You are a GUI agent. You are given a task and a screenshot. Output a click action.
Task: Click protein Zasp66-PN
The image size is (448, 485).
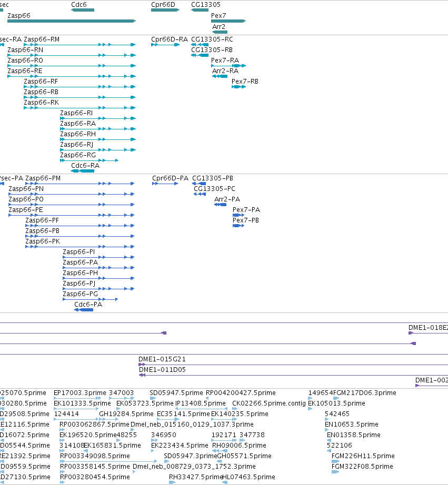point(72,194)
